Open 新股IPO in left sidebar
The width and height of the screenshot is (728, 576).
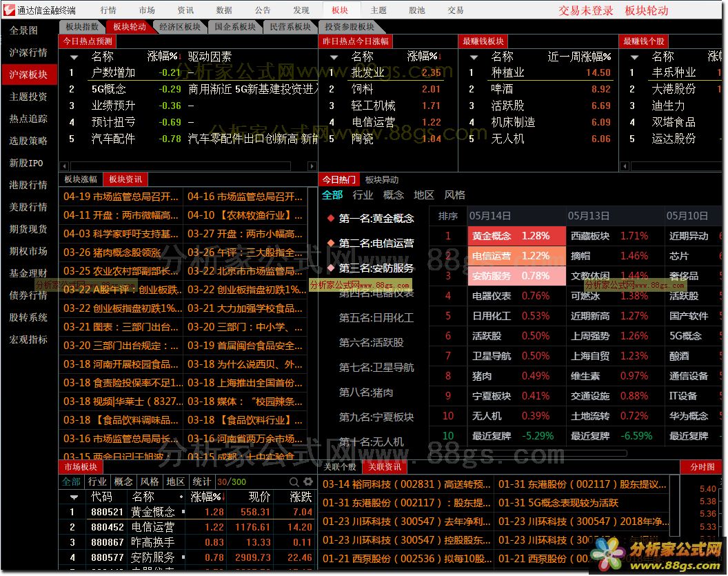point(26,163)
